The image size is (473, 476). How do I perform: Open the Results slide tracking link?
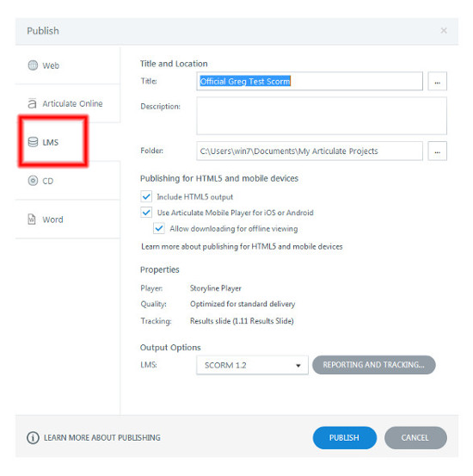coord(242,321)
